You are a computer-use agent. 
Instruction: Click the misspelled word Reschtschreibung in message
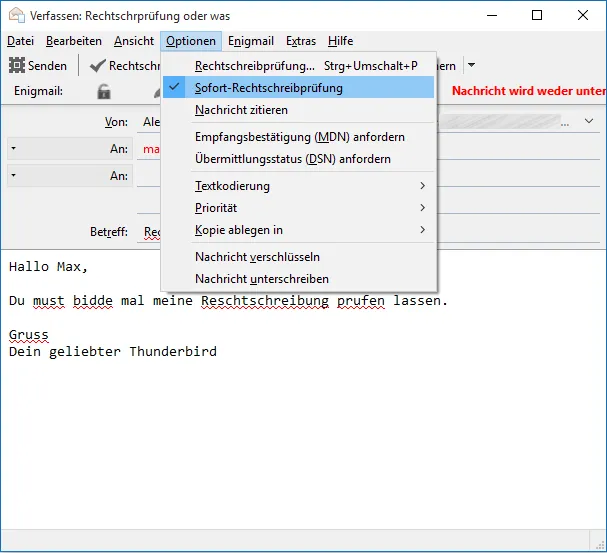coord(265,301)
